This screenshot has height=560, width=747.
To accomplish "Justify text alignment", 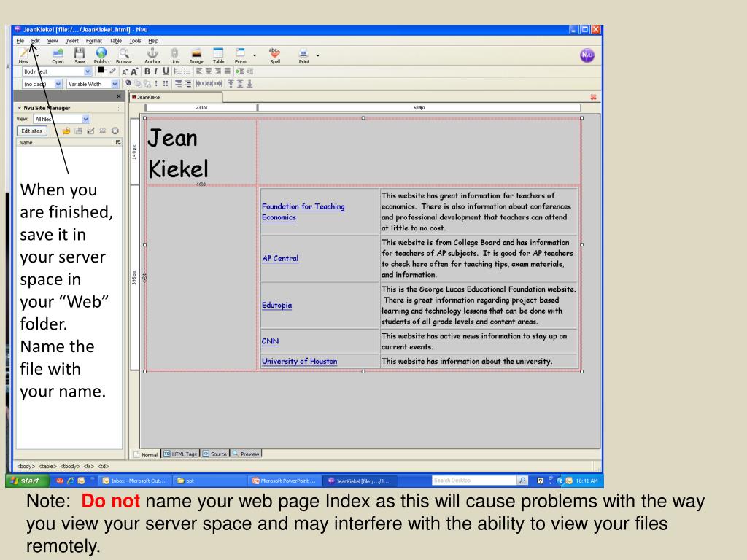I will click(x=228, y=71).
